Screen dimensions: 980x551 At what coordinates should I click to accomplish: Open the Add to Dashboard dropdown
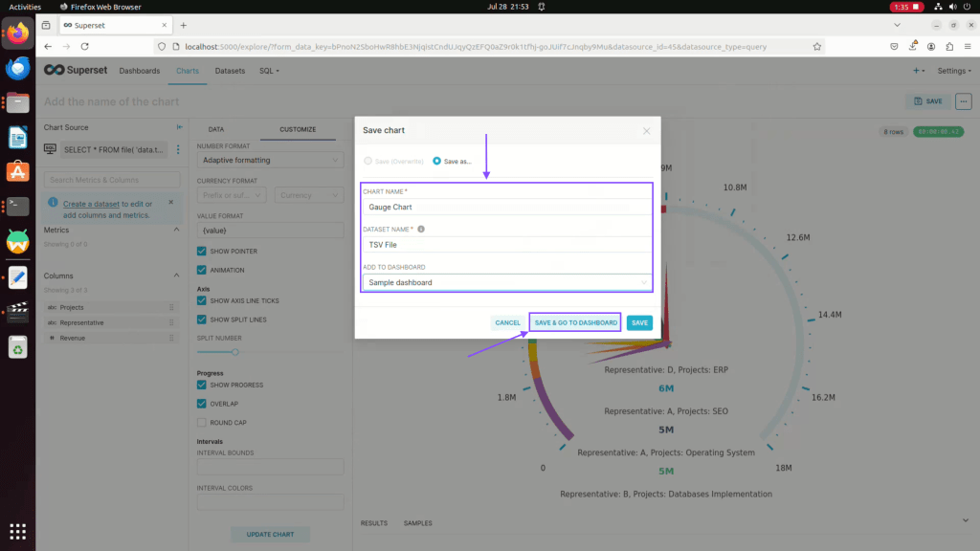(x=506, y=283)
